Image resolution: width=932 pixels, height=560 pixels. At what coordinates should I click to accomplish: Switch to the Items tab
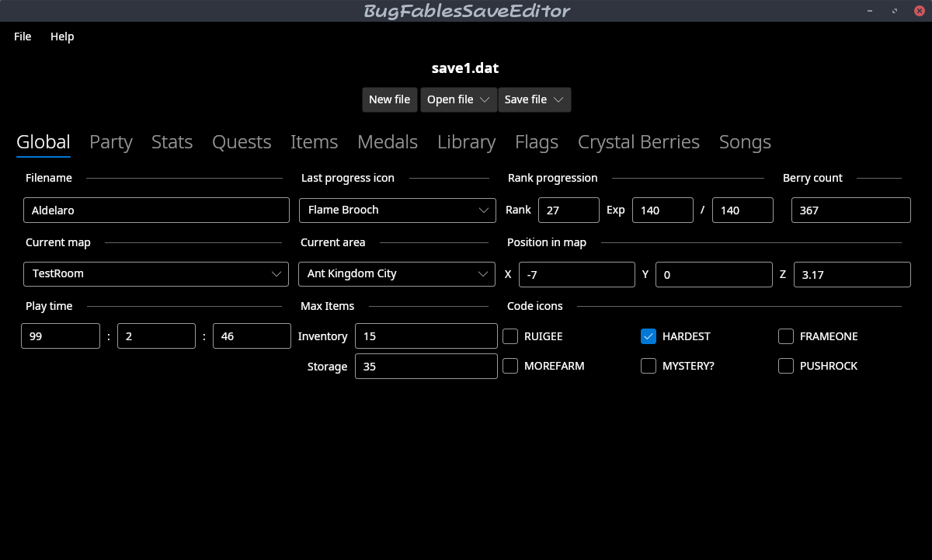point(315,142)
